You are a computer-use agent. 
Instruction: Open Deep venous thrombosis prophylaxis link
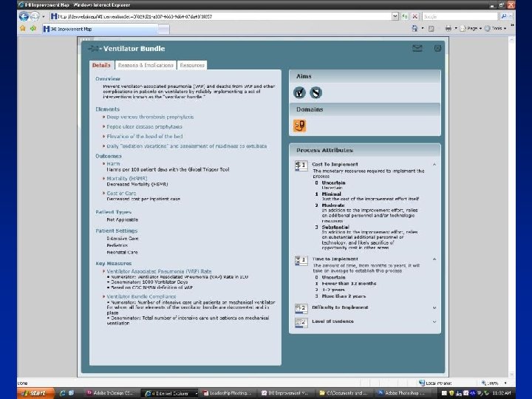click(150, 117)
